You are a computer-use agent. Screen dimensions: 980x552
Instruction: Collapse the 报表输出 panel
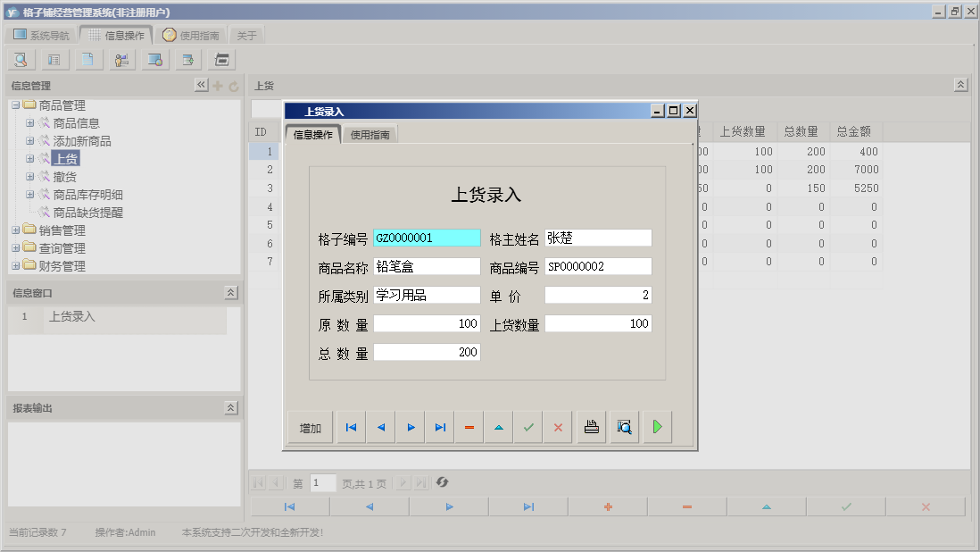point(230,407)
